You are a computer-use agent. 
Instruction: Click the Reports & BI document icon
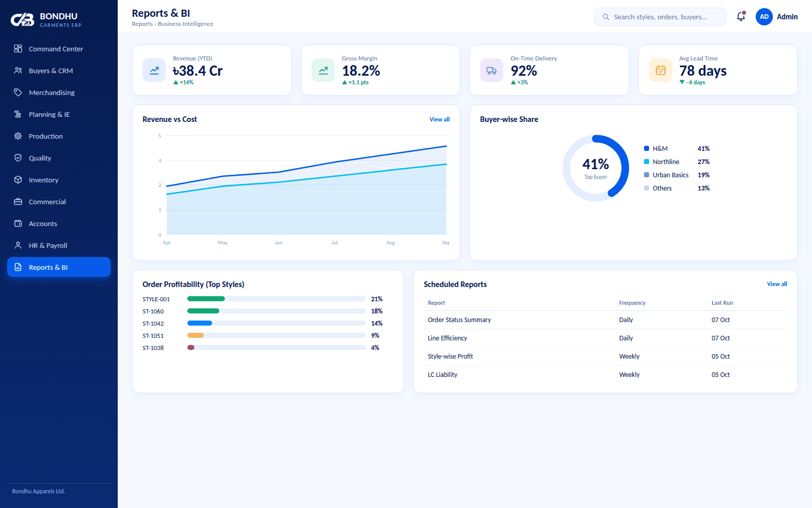point(18,267)
